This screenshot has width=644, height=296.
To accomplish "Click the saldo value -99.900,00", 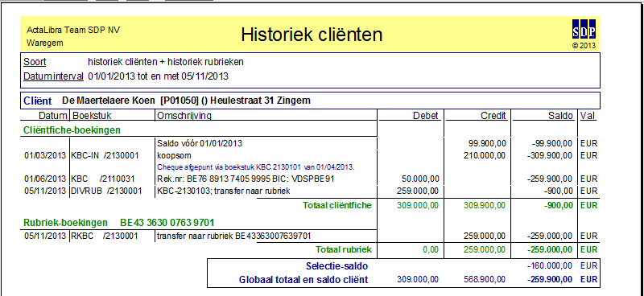I will [551, 144].
